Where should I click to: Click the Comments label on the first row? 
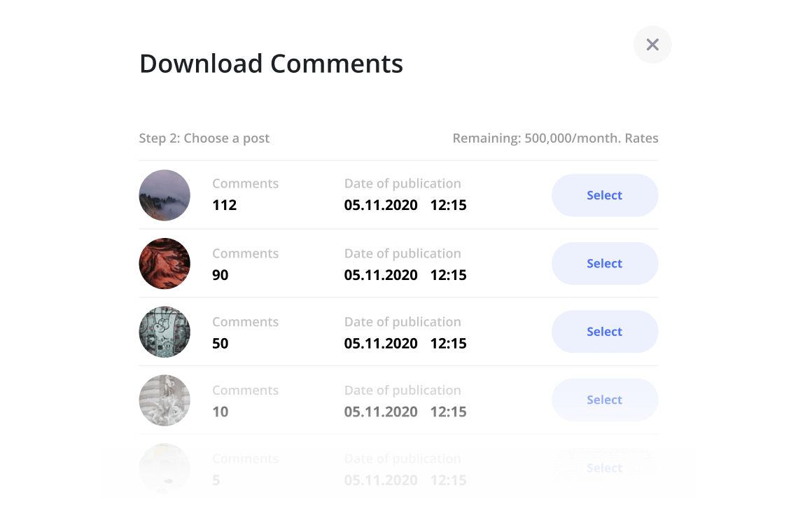click(x=245, y=183)
